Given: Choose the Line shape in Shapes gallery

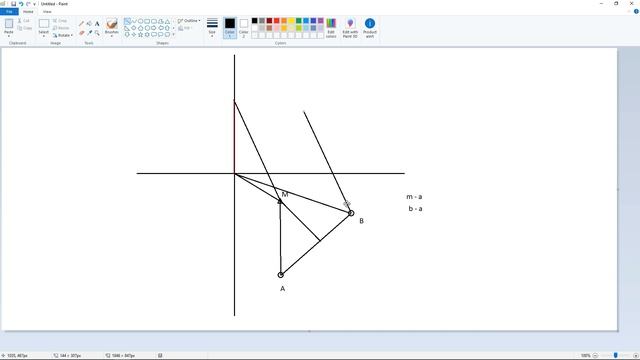Looking at the screenshot, I should tap(127, 21).
